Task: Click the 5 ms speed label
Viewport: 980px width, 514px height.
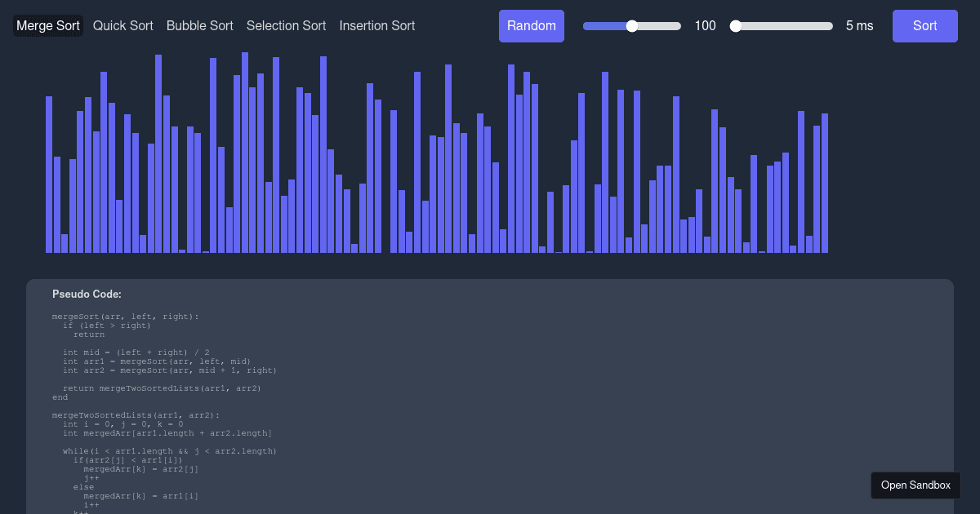Action: click(x=859, y=25)
